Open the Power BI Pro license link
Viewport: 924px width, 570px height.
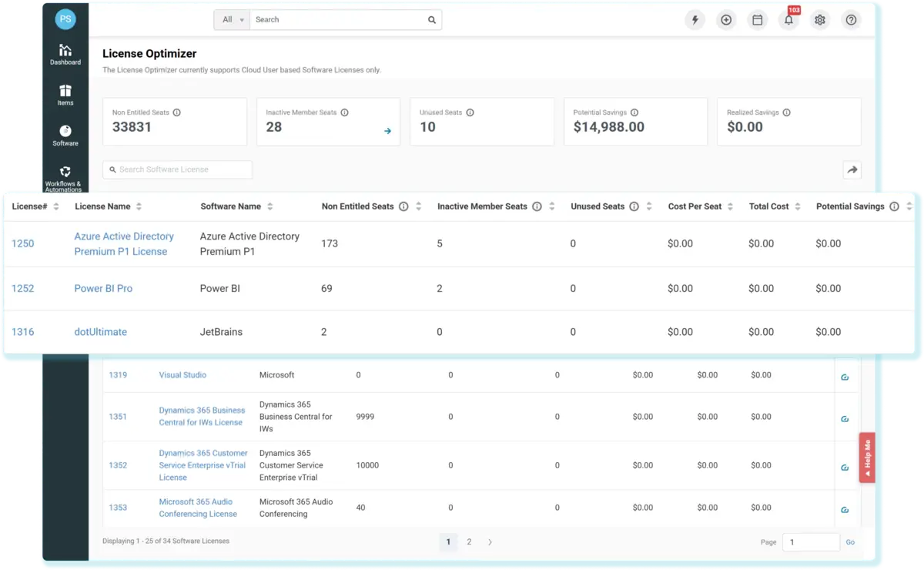(x=103, y=288)
